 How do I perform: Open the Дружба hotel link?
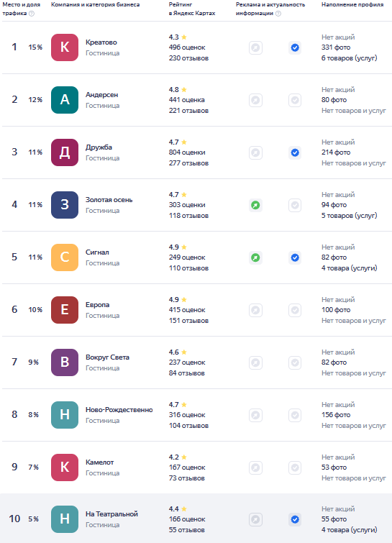pyautogui.click(x=99, y=147)
